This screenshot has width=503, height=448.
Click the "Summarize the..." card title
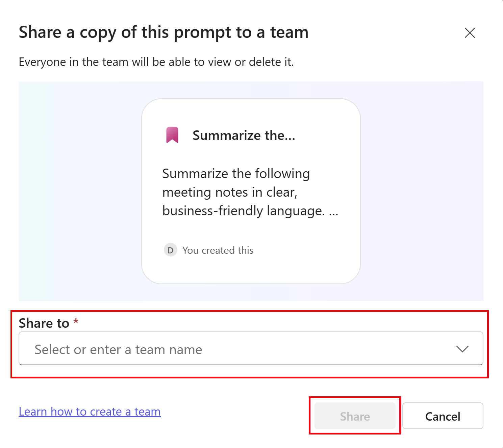tap(244, 135)
